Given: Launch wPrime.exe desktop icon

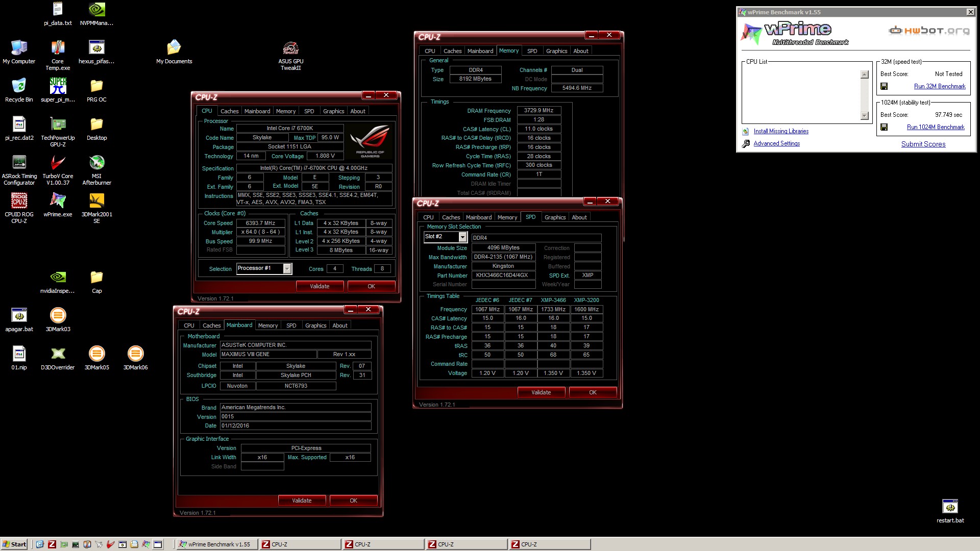Looking at the screenshot, I should 58,205.
